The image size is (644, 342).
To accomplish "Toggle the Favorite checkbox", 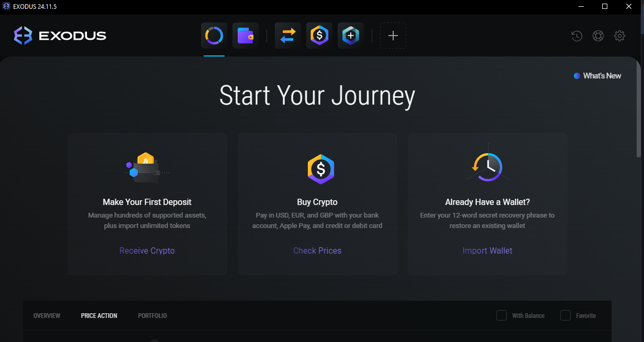I will click(x=565, y=315).
